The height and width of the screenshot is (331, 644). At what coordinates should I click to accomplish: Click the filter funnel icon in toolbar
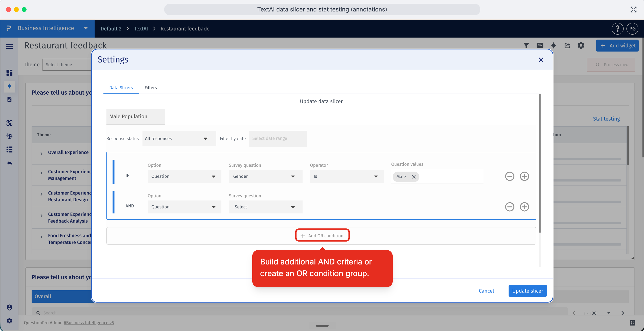click(526, 45)
